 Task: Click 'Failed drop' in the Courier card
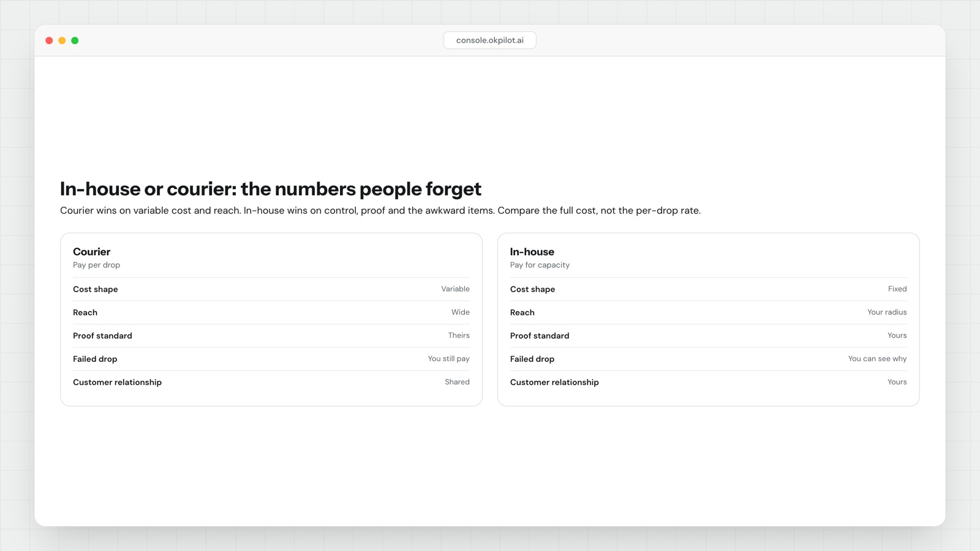(x=95, y=359)
